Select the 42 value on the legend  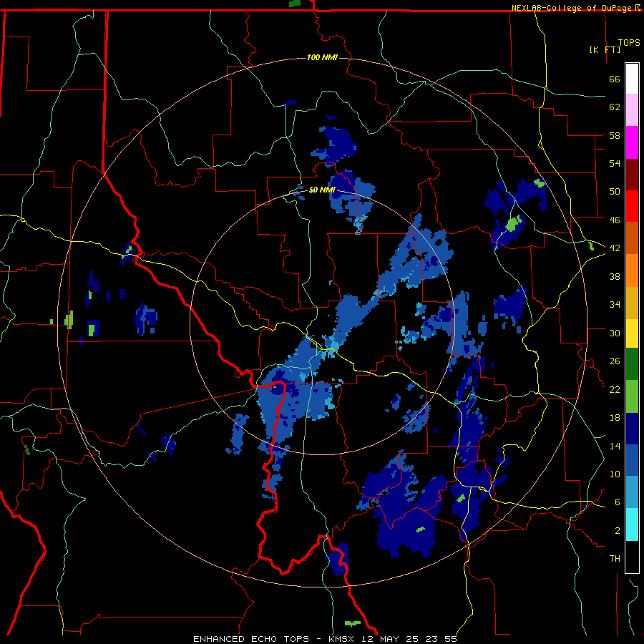(x=615, y=248)
